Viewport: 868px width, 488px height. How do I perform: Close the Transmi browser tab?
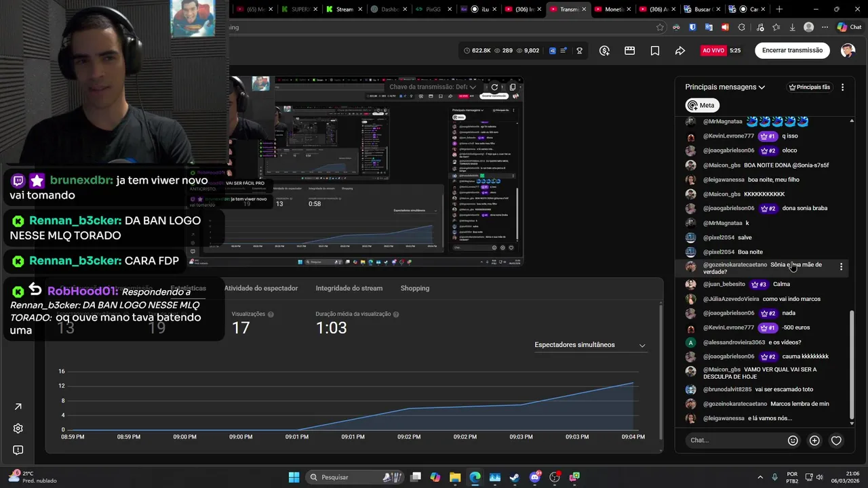pyautogui.click(x=584, y=9)
